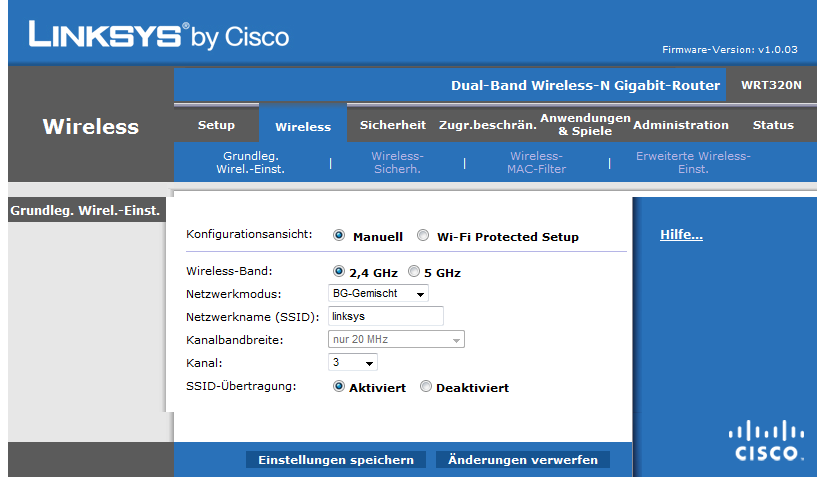Set SSID-Übertragung to Deaktiviert
The height and width of the screenshot is (488, 825).
[426, 386]
